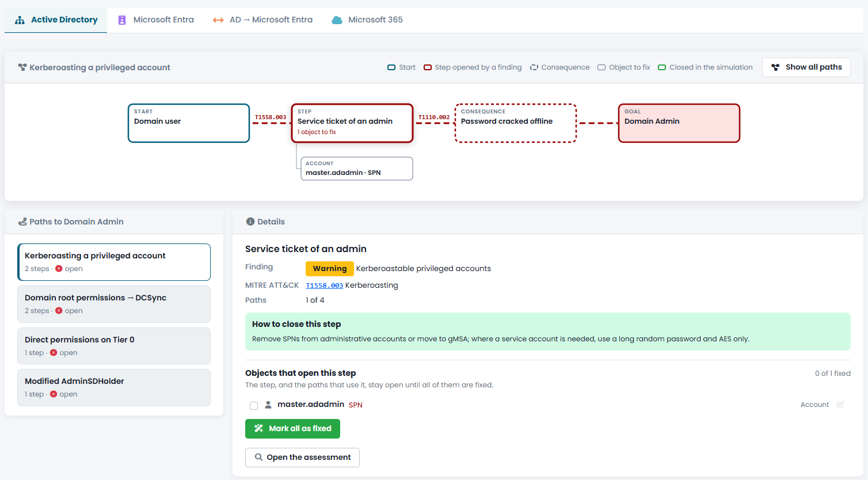Screen dimensions: 868x480
Task: Open the Microsoft Entra tab
Action: 155,20
